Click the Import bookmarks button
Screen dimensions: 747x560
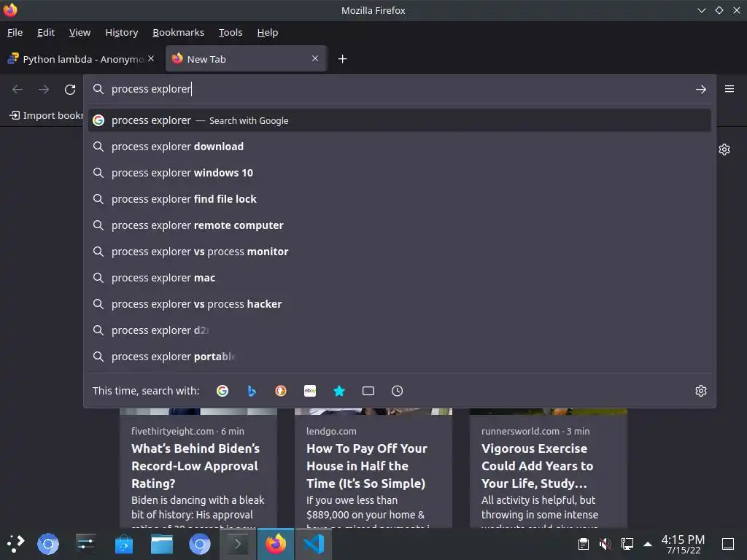tap(46, 115)
